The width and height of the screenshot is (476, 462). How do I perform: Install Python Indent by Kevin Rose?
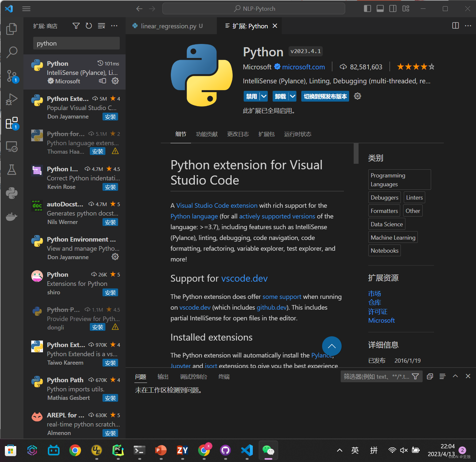click(110, 187)
